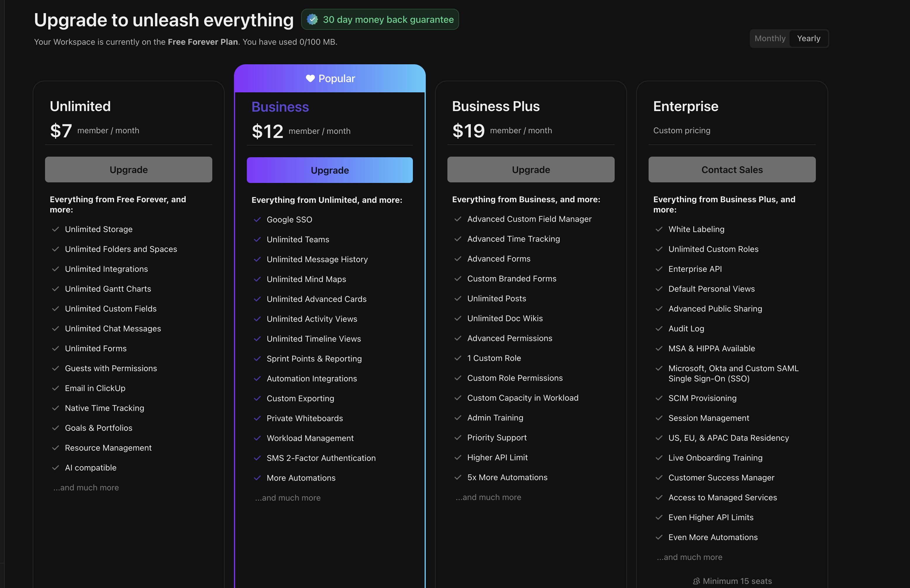Click checkmark next to Unlimited Mind Maps
The image size is (910, 588).
(257, 279)
